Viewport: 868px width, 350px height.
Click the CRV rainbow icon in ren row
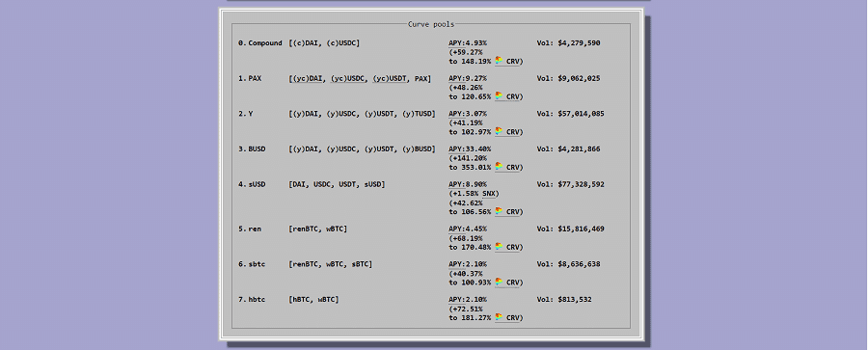click(499, 247)
